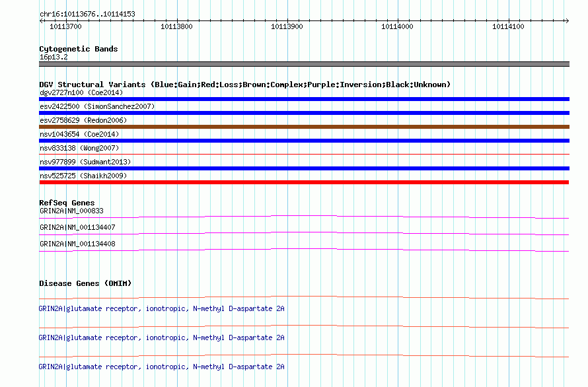Click the blue bar under nsv977899

tap(304, 168)
